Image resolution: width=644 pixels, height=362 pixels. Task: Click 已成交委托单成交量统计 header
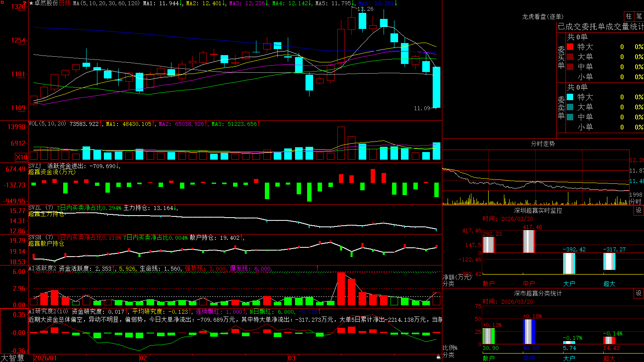pyautogui.click(x=601, y=27)
